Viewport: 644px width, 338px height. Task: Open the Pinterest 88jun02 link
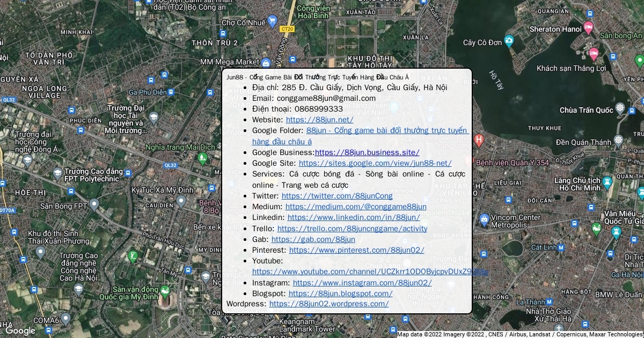click(x=356, y=250)
